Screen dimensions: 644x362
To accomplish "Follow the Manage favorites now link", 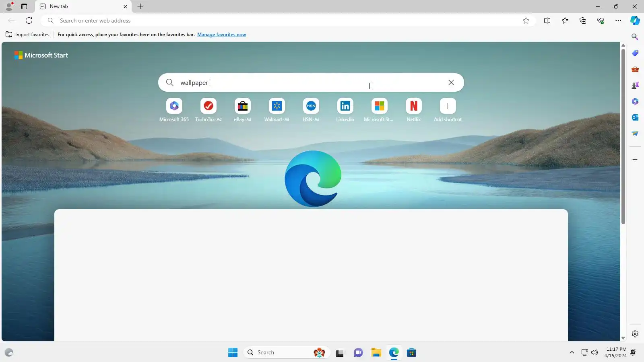I will [x=221, y=35].
